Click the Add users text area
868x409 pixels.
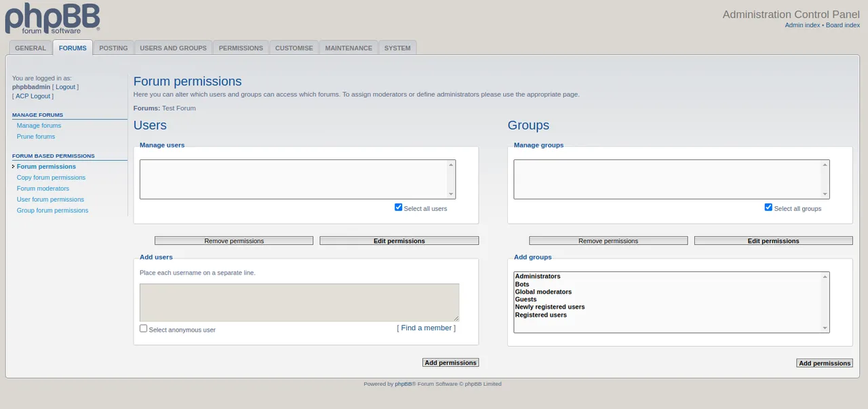pyautogui.click(x=299, y=303)
